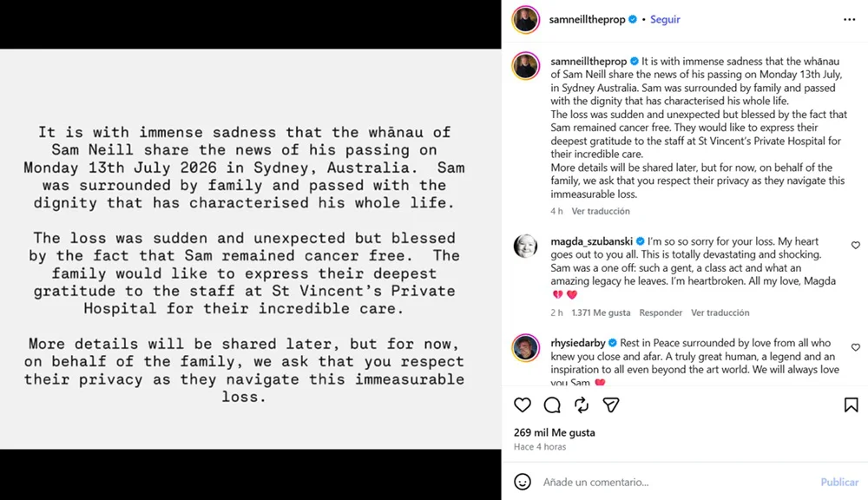Screen dimensions: 868x500
Task: Translate the caption with Ver traducción
Action: [601, 211]
